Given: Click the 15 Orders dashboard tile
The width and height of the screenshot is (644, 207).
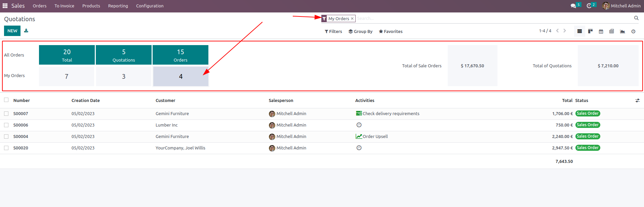Looking at the screenshot, I should 180,55.
